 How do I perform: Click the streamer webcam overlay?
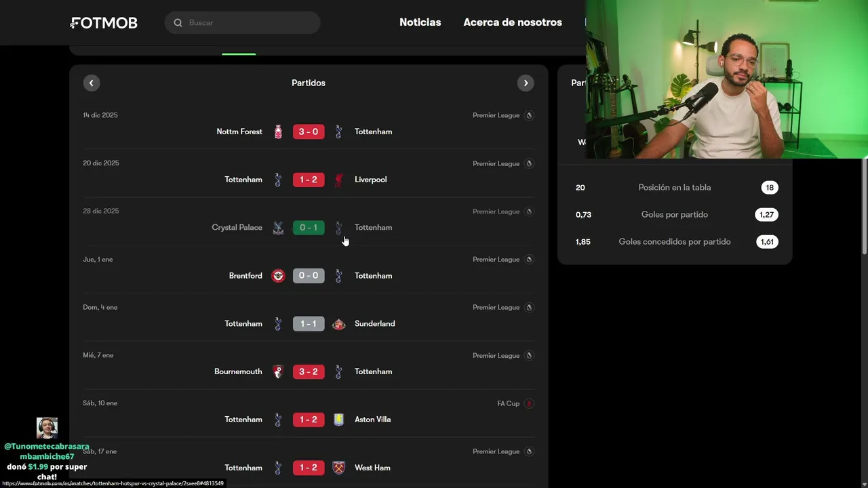[x=726, y=79]
